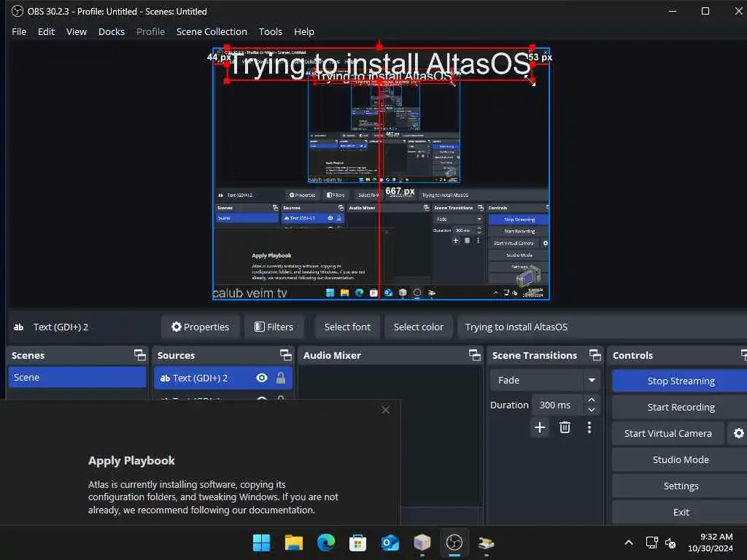747x560 pixels.
Task: Show hidden system tray icons
Action: 628,542
